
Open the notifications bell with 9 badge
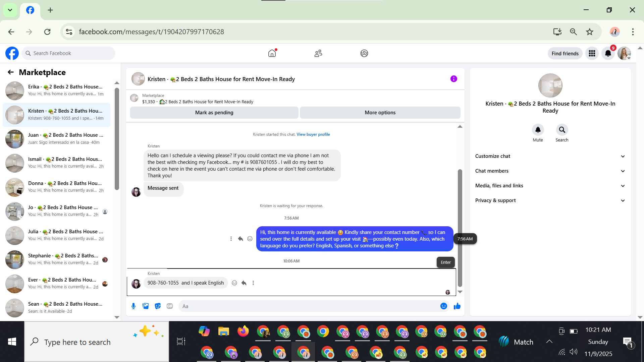(608, 53)
